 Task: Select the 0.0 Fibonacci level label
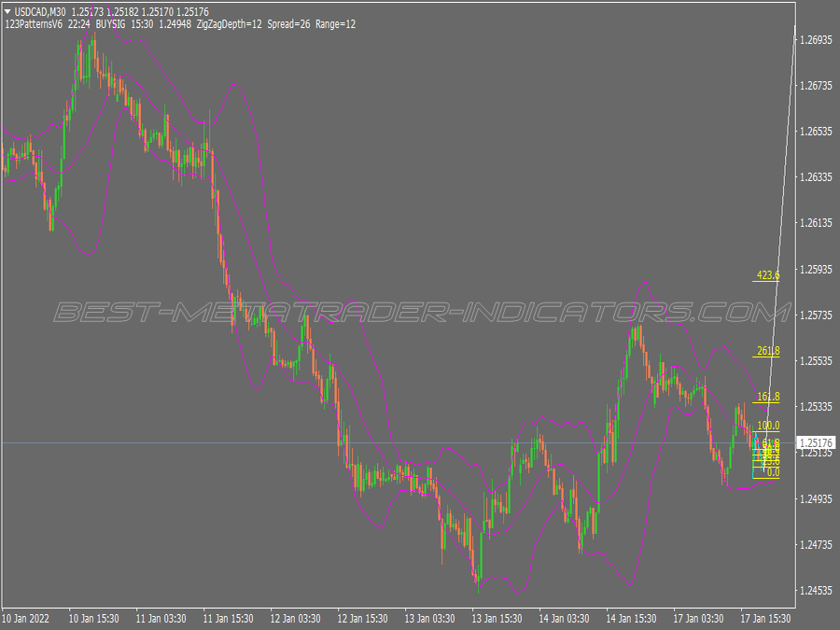[773, 472]
